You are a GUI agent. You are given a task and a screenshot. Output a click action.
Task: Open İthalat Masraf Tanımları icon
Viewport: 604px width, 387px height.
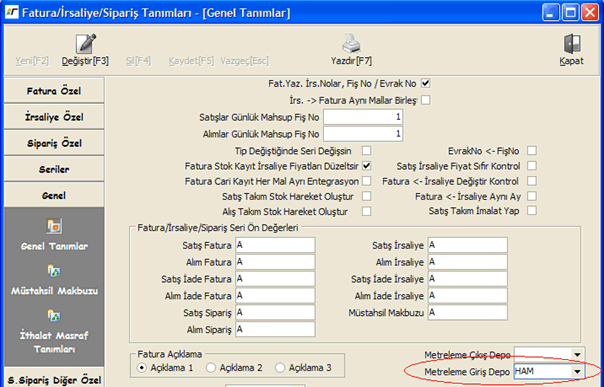click(x=54, y=316)
